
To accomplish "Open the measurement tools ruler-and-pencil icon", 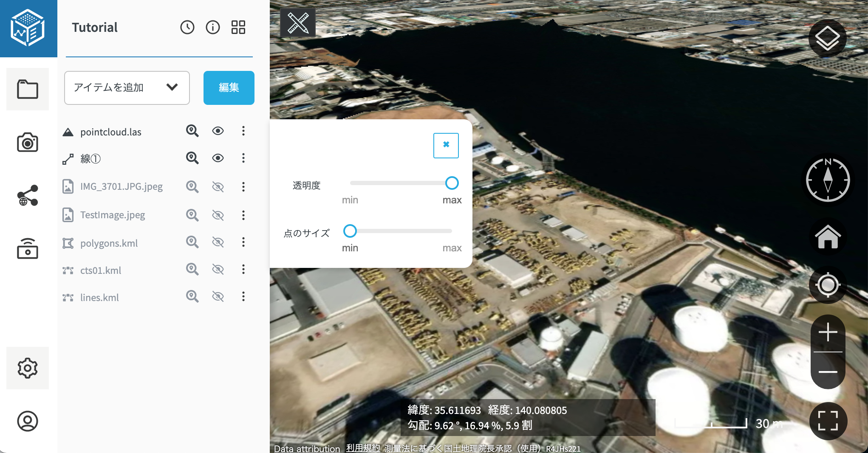I will point(298,23).
